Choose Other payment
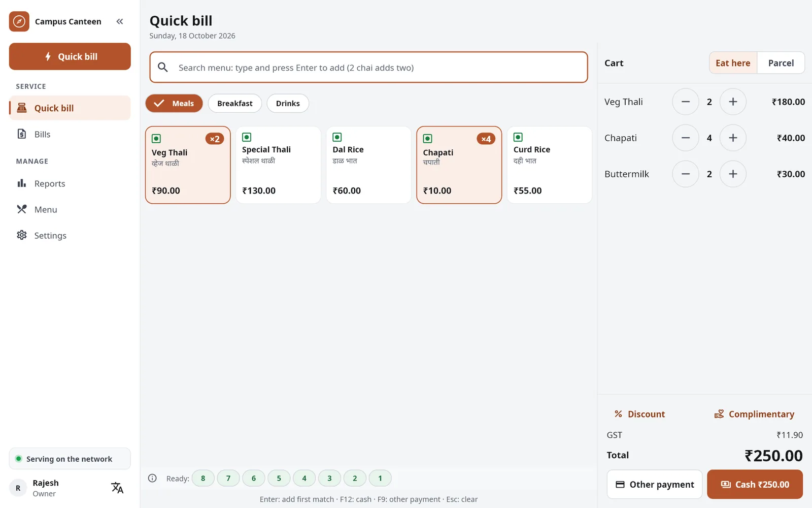812x508 pixels. pos(655,484)
